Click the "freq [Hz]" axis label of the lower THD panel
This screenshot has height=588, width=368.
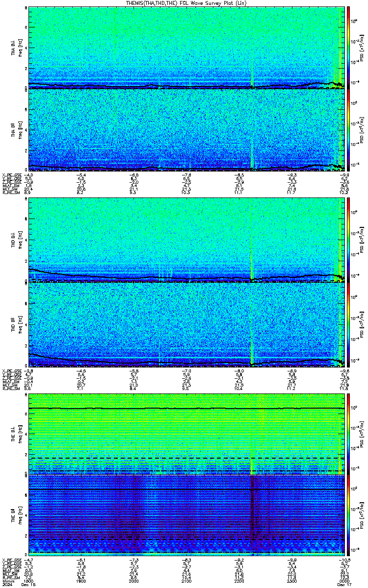coord(20,324)
